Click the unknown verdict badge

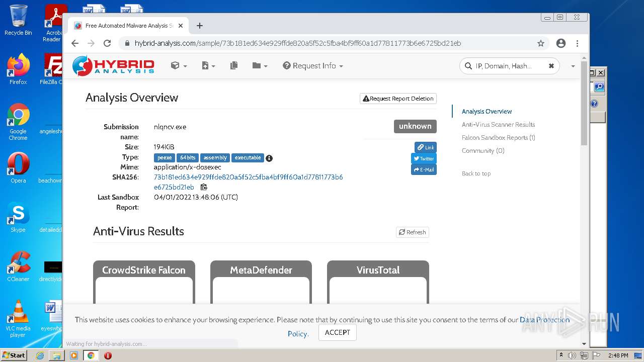click(415, 126)
